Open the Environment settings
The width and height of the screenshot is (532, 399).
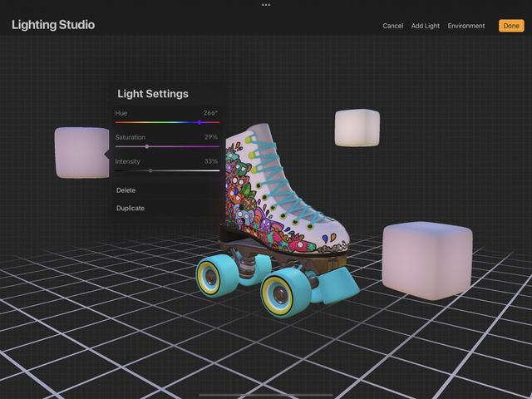[x=466, y=26]
